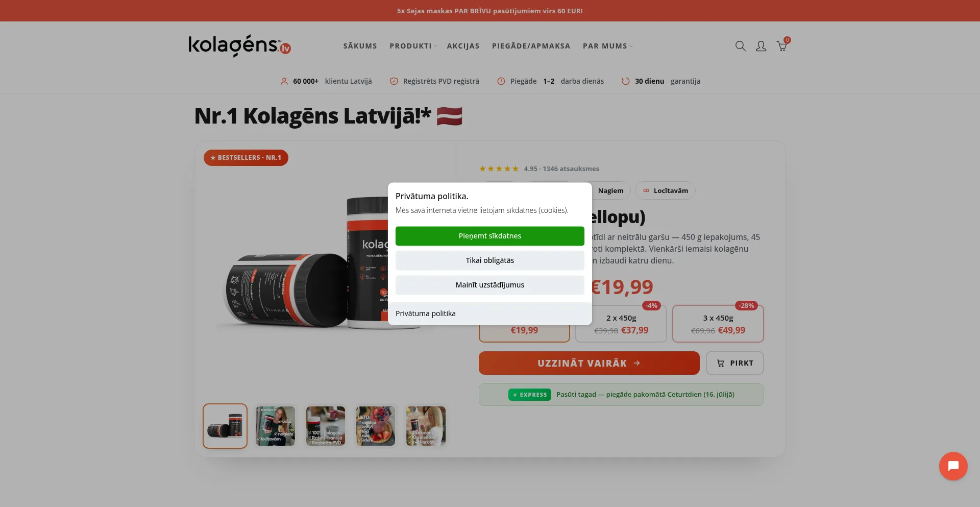Select the first product jar thumbnail
980x507 pixels.
click(x=225, y=426)
